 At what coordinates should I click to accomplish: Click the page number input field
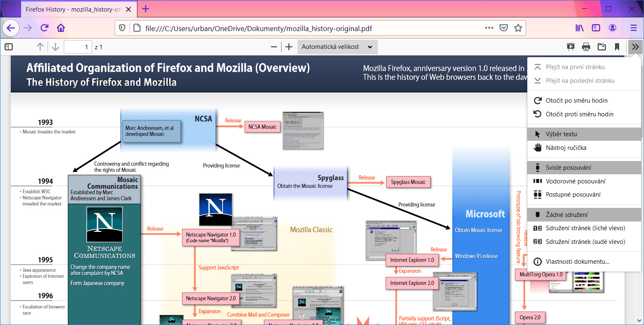click(x=78, y=47)
